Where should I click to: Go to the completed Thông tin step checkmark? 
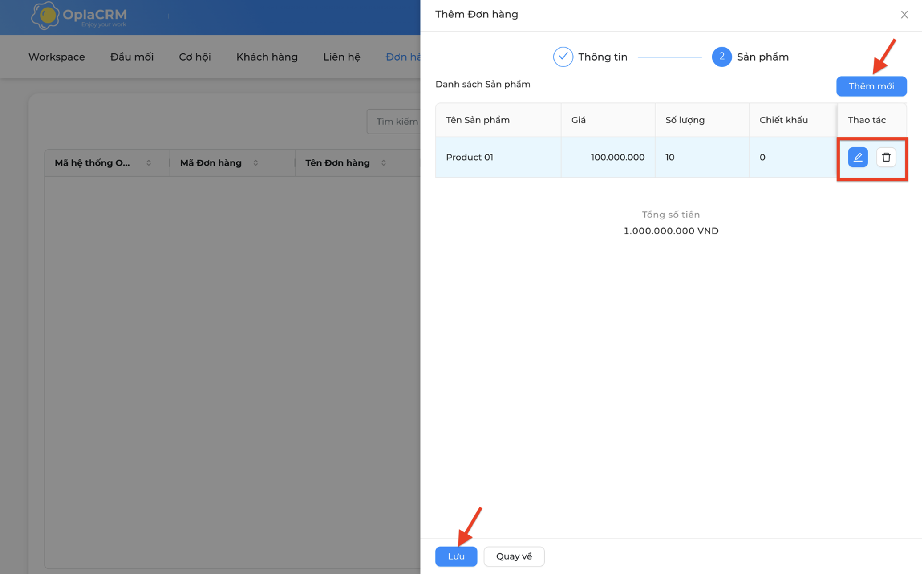pyautogui.click(x=564, y=57)
